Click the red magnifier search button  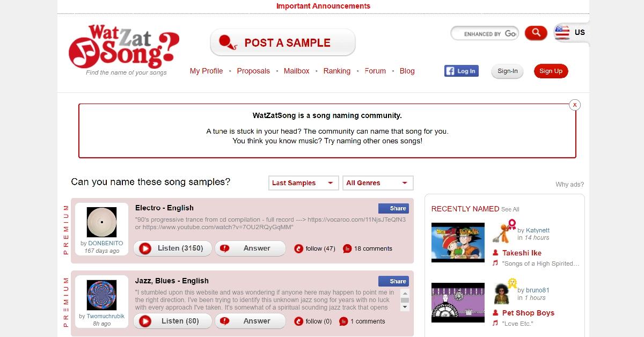pos(536,33)
